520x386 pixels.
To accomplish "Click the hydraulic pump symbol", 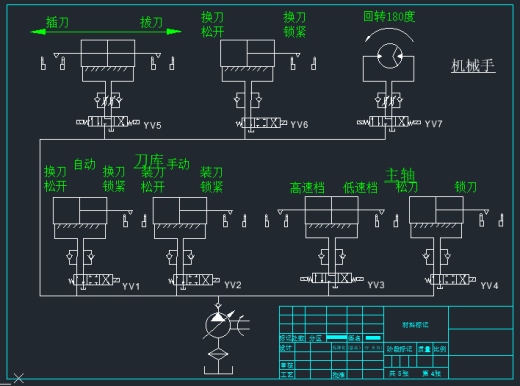I will (x=218, y=325).
